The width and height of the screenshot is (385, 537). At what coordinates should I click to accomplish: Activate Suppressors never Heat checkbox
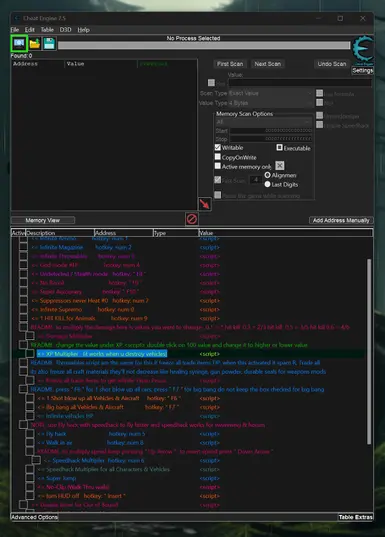(23, 301)
